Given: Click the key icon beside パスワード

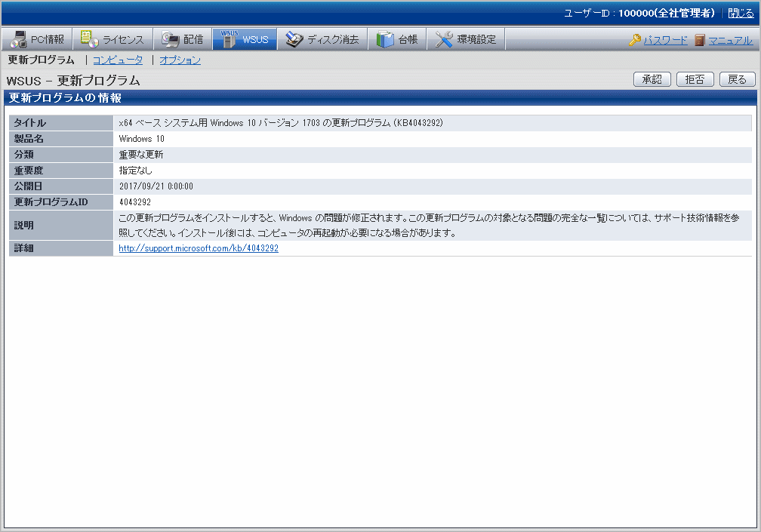Looking at the screenshot, I should pyautogui.click(x=635, y=40).
